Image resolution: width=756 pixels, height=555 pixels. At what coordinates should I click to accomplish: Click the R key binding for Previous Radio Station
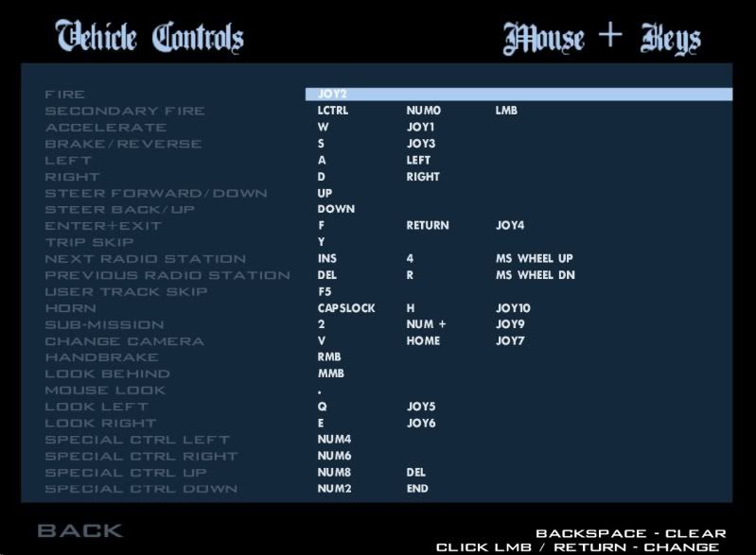410,275
